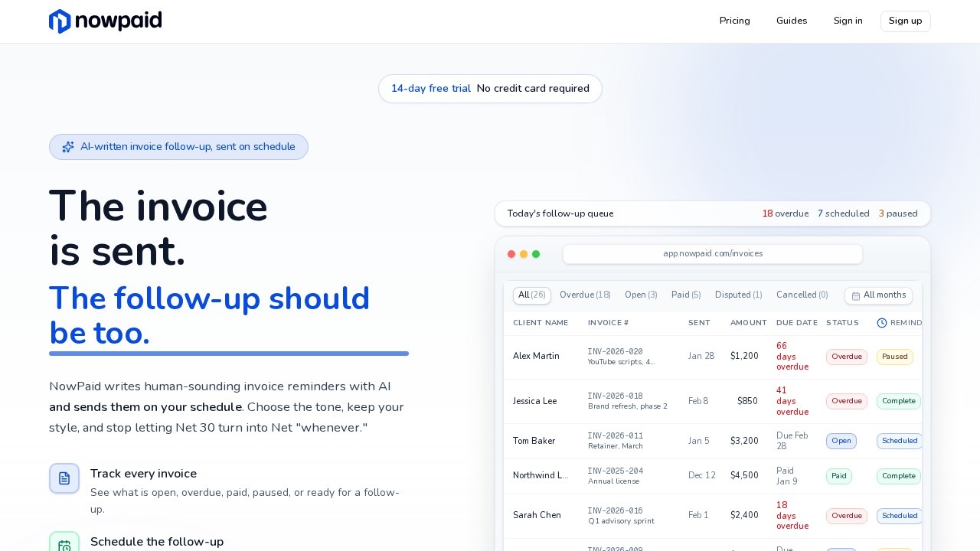Switch to the Overdue (18) tab

pyautogui.click(x=585, y=295)
